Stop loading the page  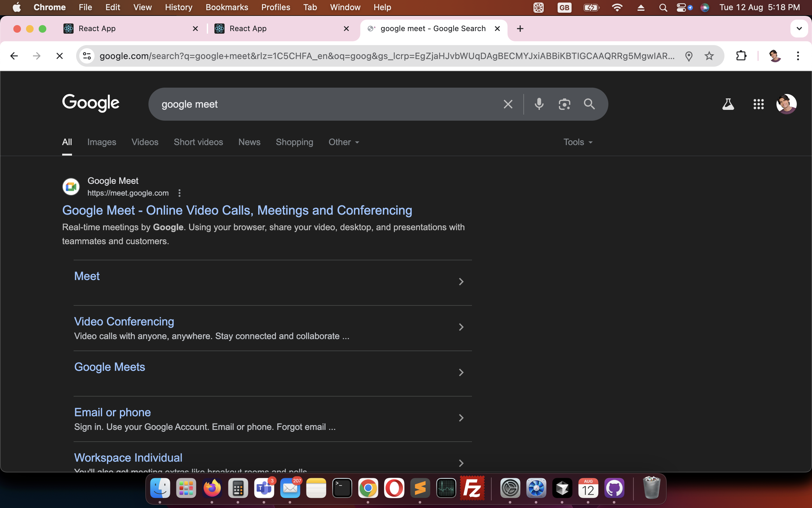[x=59, y=56]
